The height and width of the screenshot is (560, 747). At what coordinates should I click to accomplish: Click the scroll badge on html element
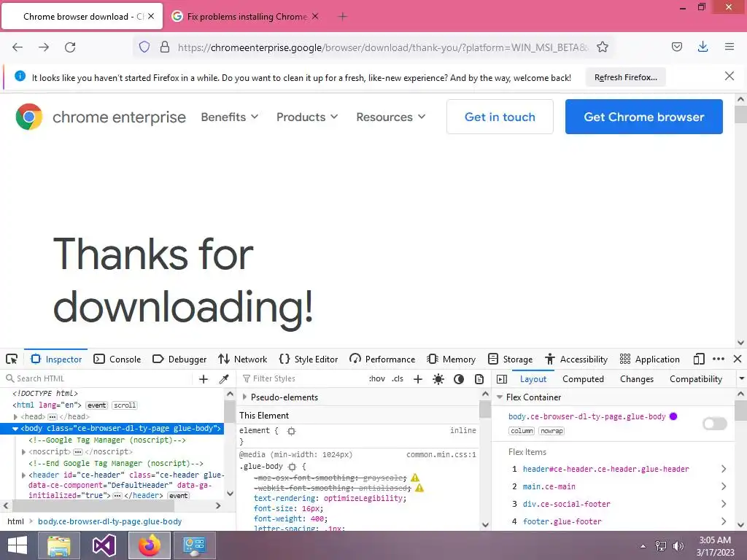pyautogui.click(x=125, y=405)
